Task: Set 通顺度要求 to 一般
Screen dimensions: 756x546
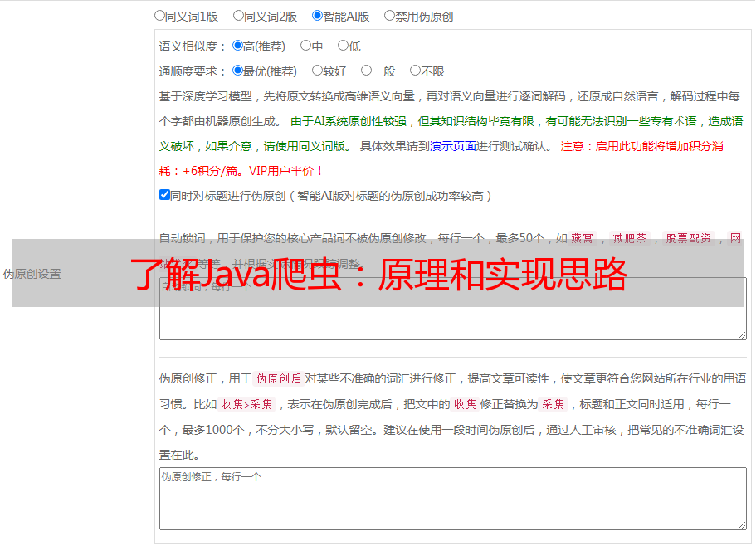Action: pos(367,71)
